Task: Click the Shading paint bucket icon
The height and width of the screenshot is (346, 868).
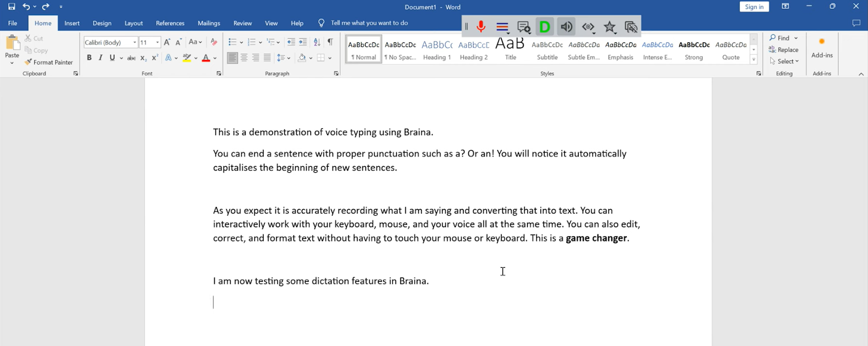Action: point(302,58)
